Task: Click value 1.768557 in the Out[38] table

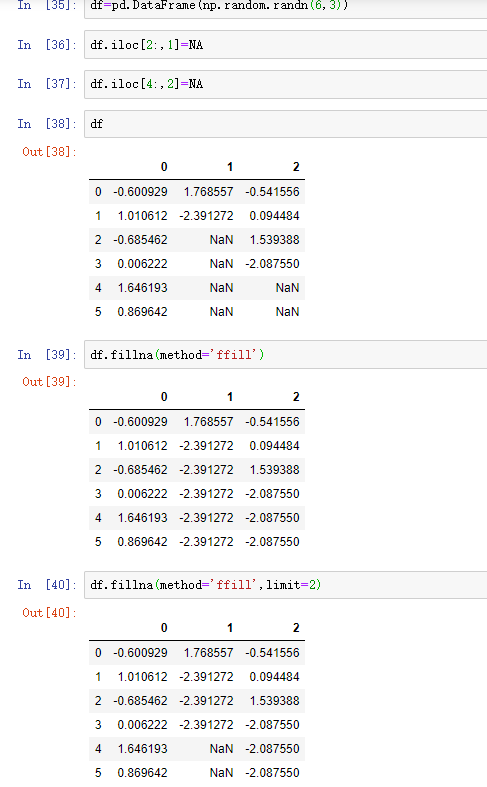Action: [x=208, y=192]
